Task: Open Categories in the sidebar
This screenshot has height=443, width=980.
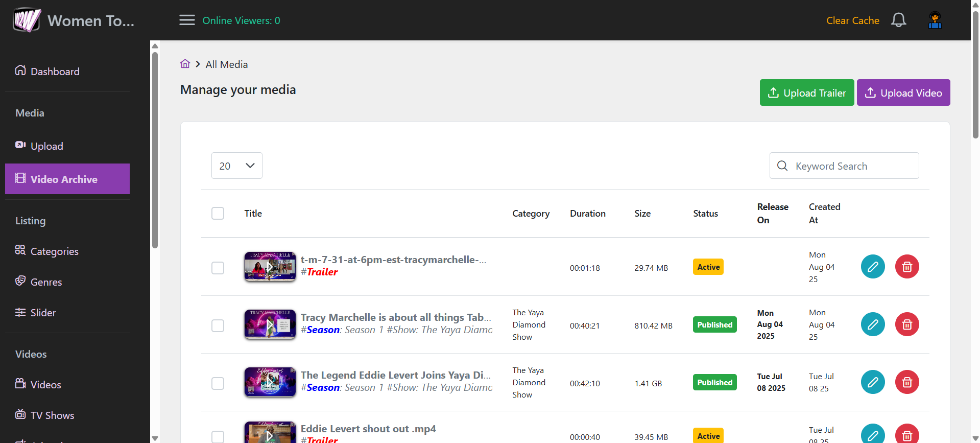Action: tap(67, 251)
